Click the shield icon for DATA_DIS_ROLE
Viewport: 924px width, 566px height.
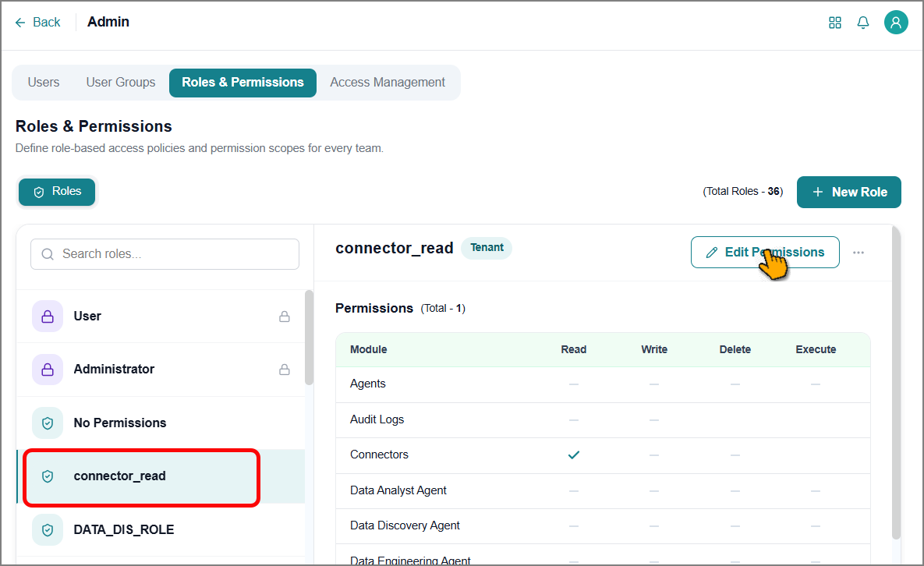pyautogui.click(x=48, y=529)
